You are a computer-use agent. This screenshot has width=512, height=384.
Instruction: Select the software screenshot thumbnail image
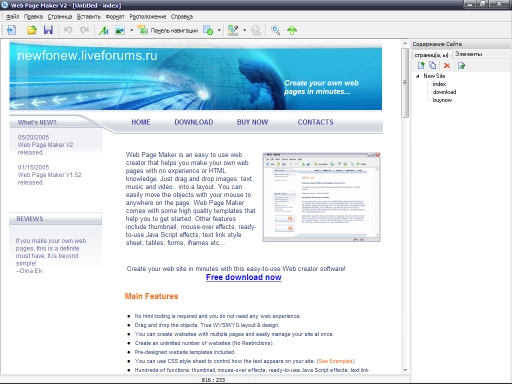pyautogui.click(x=321, y=197)
